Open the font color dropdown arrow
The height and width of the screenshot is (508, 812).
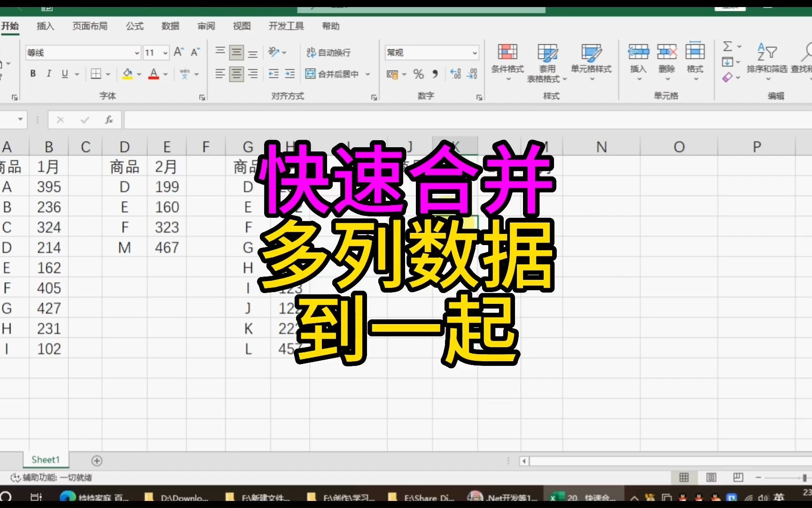165,74
